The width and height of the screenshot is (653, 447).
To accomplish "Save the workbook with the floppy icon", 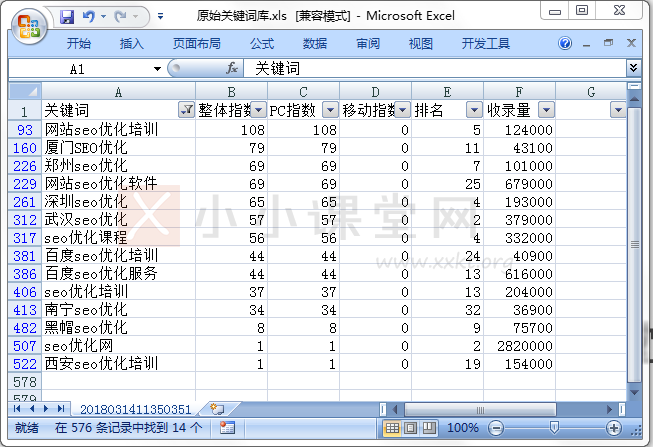I will click(67, 17).
